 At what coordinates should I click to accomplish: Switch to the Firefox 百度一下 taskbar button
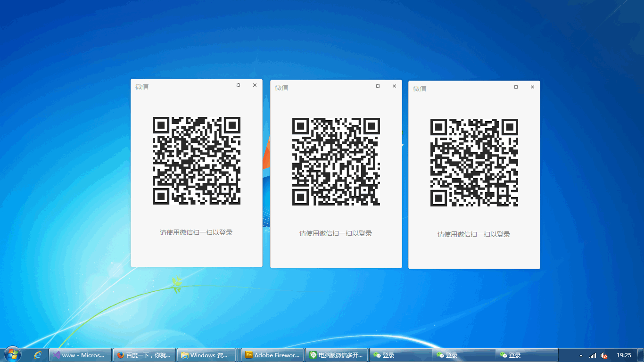(144, 355)
